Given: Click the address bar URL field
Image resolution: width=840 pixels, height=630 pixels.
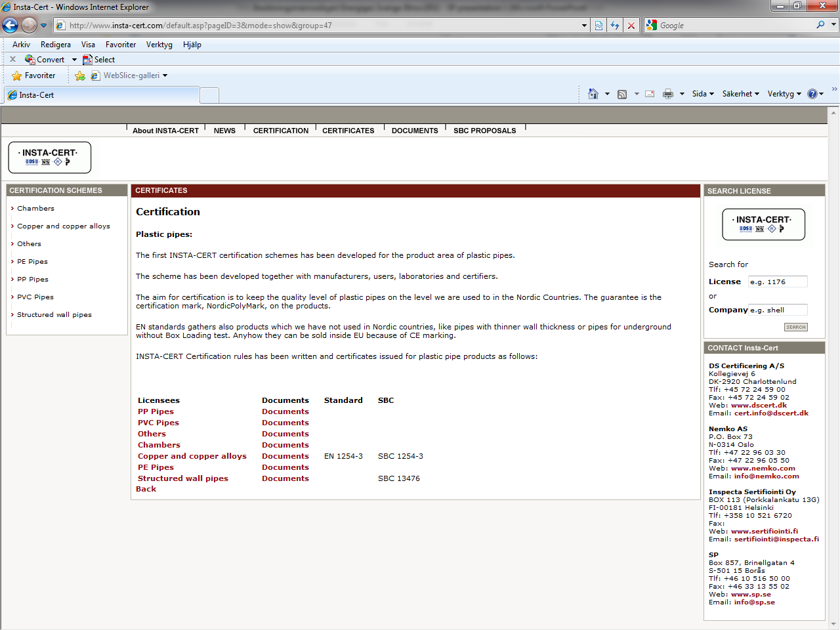Looking at the screenshot, I should tap(318, 26).
